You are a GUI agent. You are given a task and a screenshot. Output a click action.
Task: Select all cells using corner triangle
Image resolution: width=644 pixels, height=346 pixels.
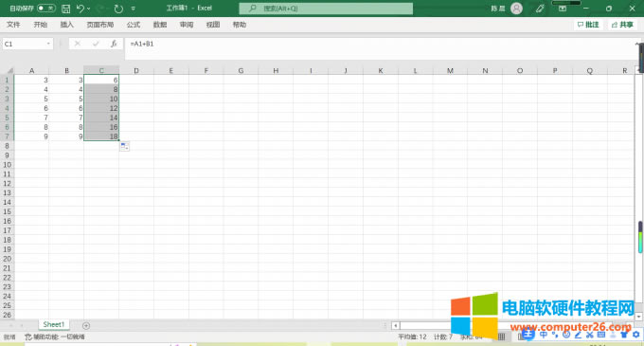click(9, 70)
